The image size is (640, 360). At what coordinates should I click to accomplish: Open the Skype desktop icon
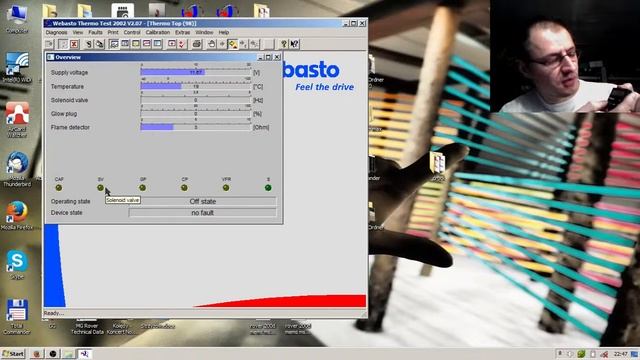(x=17, y=264)
